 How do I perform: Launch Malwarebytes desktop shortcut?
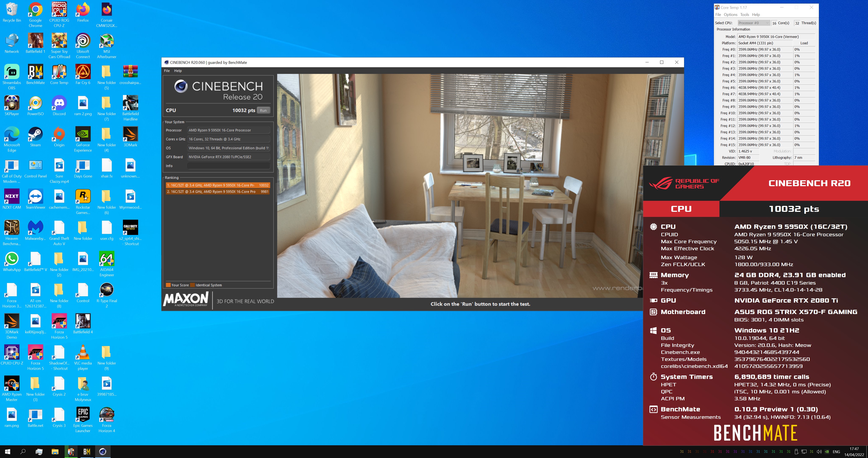35,230
